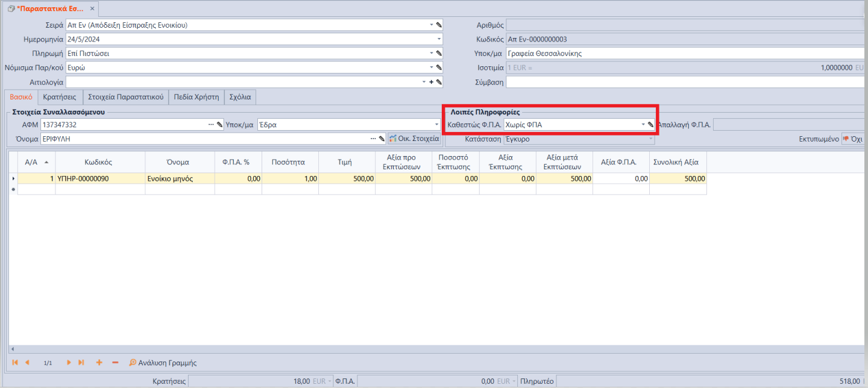Click plus icon in Αιτιολογία field
The height and width of the screenshot is (388, 868).
tap(431, 82)
